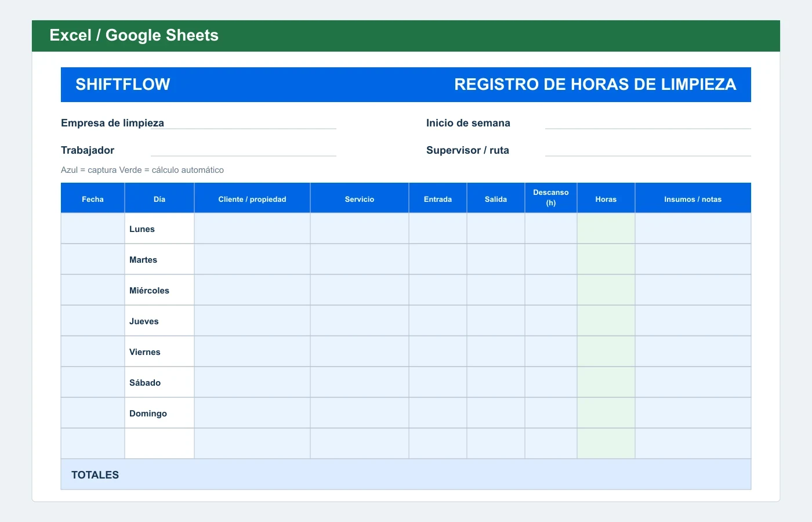Click the Miércoles cell
Screen dimensions: 812x522
point(159,290)
